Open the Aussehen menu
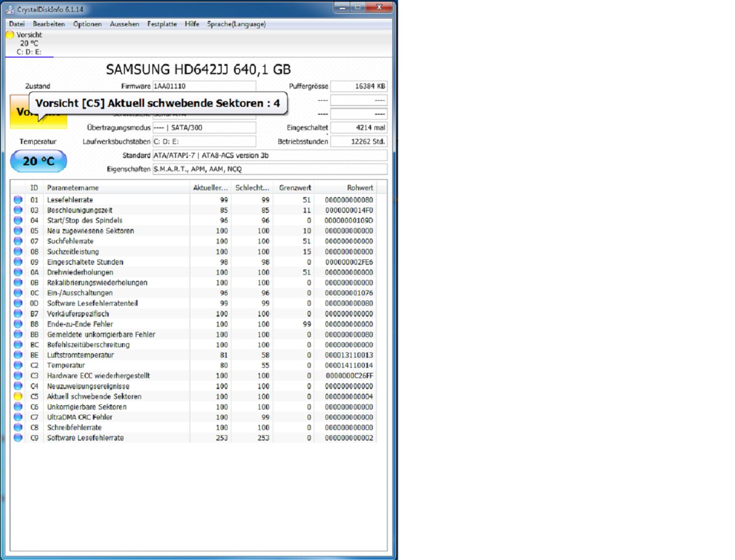 tap(124, 24)
